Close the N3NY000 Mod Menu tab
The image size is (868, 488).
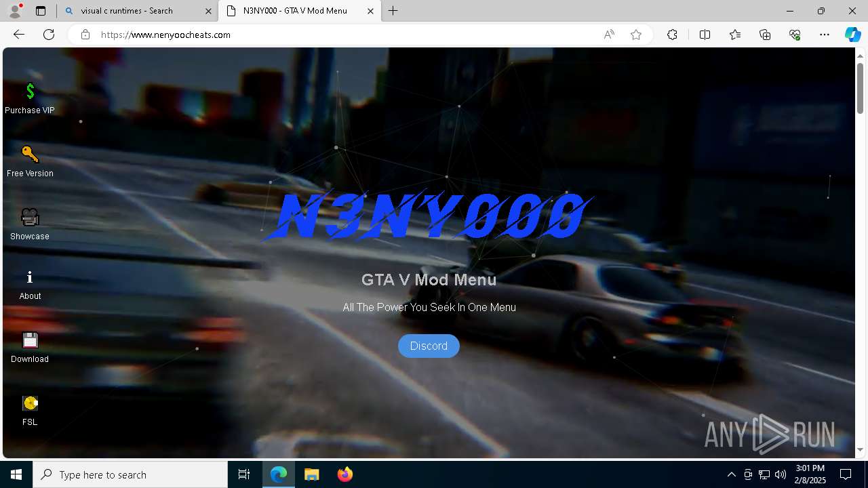coord(370,11)
